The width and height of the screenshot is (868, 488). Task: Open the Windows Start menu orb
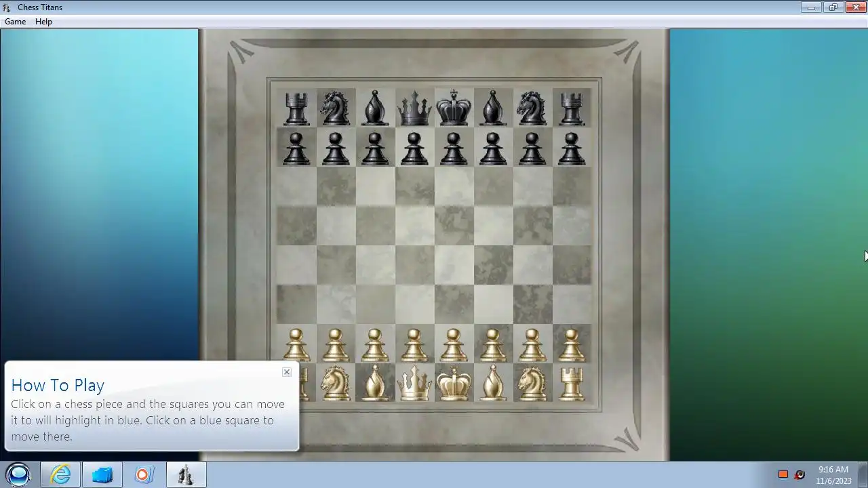(18, 474)
